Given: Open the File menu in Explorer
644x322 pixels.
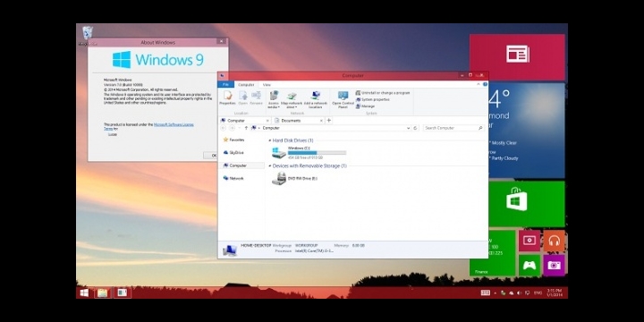Looking at the screenshot, I should pos(225,85).
